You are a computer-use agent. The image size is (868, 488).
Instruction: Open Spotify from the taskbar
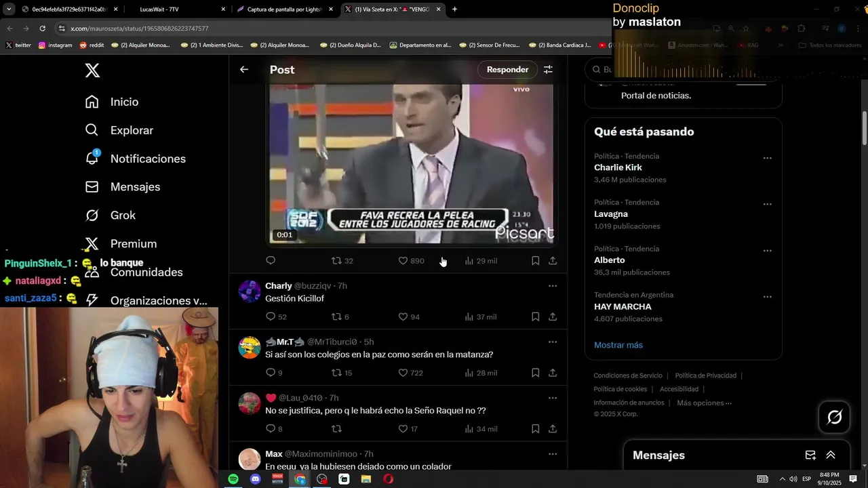pyautogui.click(x=233, y=479)
